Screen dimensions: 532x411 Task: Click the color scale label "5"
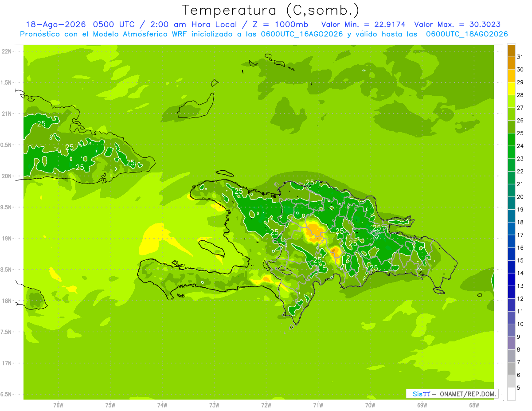click(519, 388)
